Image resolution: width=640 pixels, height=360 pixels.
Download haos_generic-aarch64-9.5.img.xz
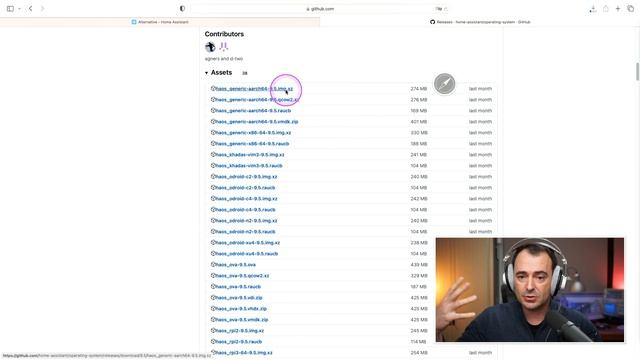coord(253,89)
